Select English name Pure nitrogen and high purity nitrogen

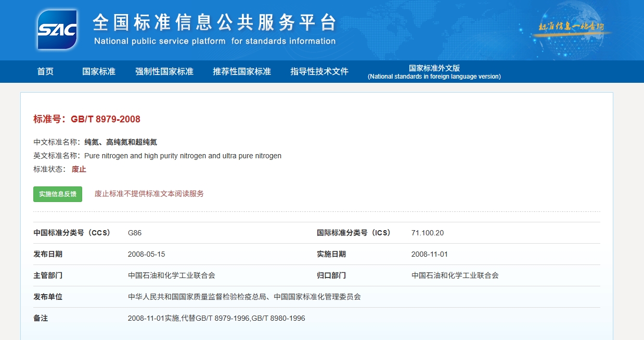[x=183, y=156]
